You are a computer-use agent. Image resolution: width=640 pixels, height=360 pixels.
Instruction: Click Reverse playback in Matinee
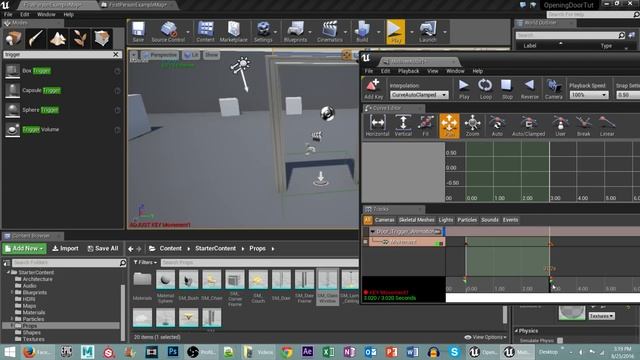[x=529, y=89]
